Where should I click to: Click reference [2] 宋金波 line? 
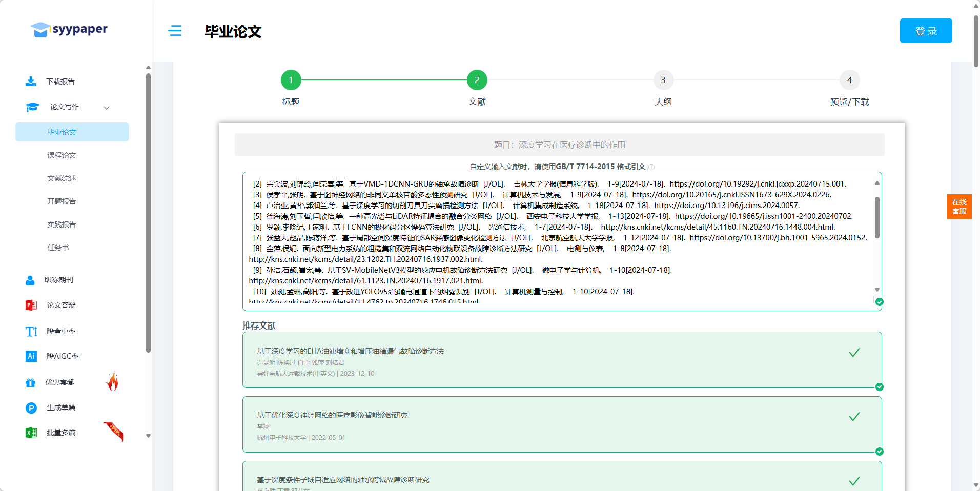coord(549,184)
